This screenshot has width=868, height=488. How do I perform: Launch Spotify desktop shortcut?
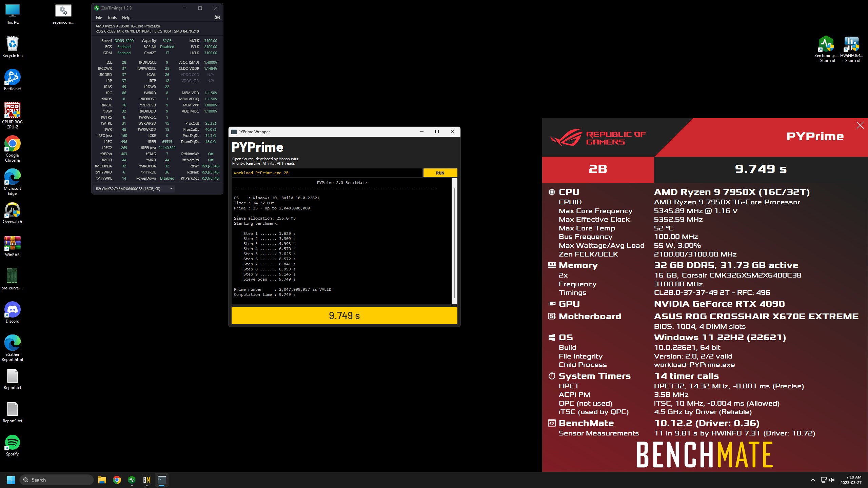click(13, 445)
